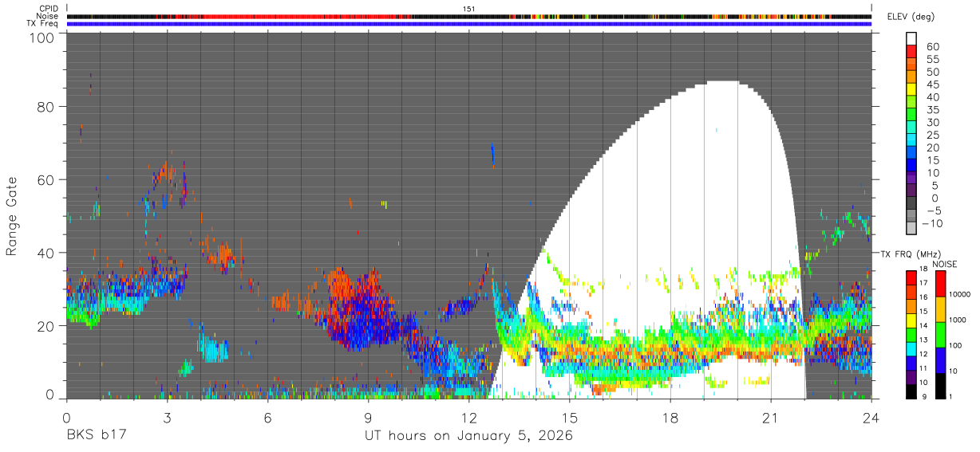Click the multicolored Noise strip above the plot
980x452 pixels.
(x=468, y=16)
